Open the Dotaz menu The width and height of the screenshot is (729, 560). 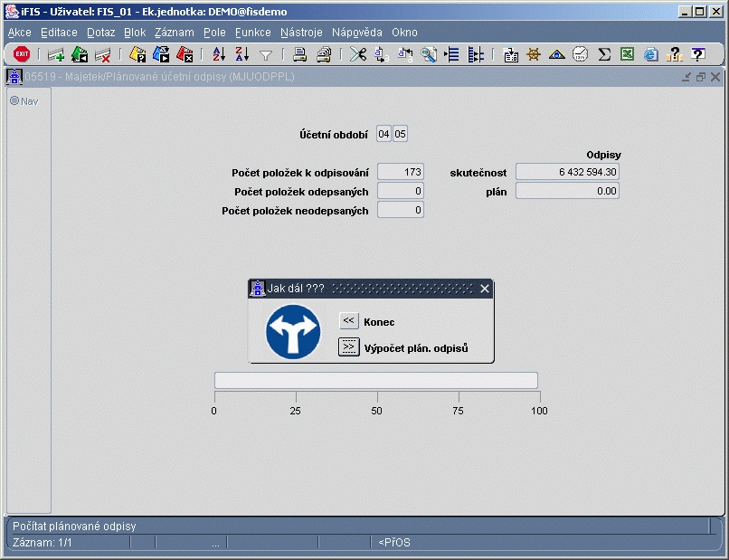coord(101,33)
